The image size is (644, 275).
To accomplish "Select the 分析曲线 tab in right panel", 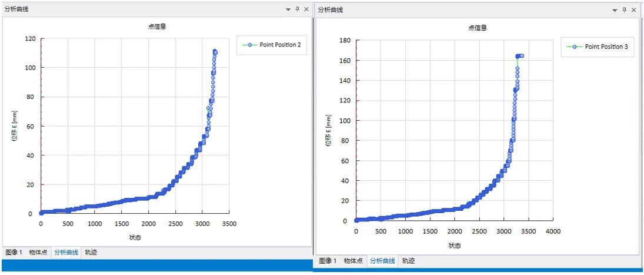I will tap(382, 260).
